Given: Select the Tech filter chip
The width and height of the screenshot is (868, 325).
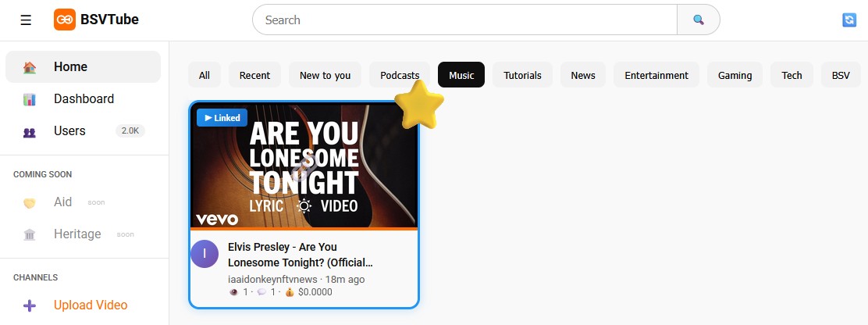Looking at the screenshot, I should tap(792, 75).
